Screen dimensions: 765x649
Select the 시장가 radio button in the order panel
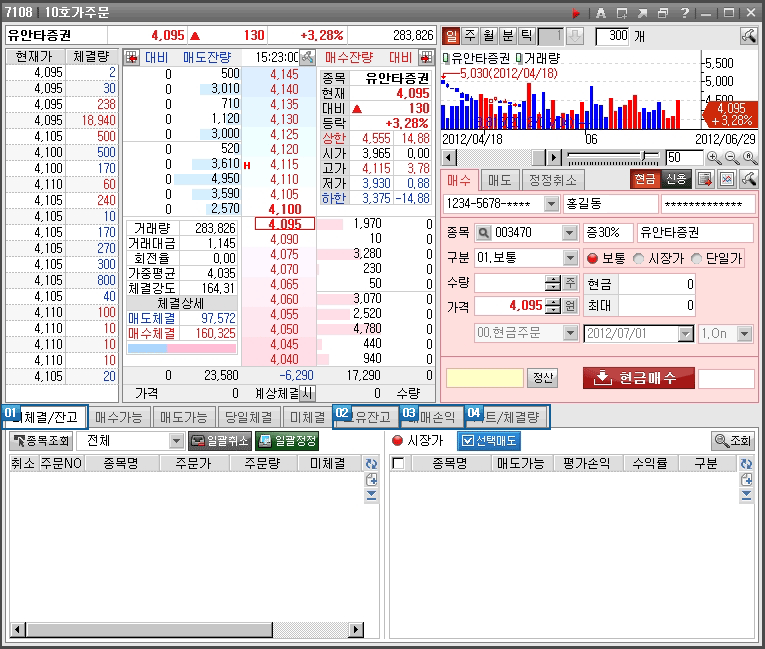pyautogui.click(x=638, y=259)
